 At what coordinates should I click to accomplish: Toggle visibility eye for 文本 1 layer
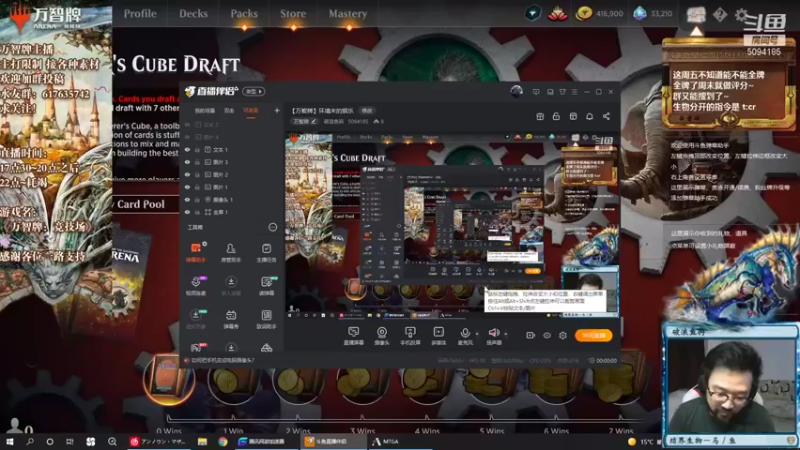tap(187, 149)
